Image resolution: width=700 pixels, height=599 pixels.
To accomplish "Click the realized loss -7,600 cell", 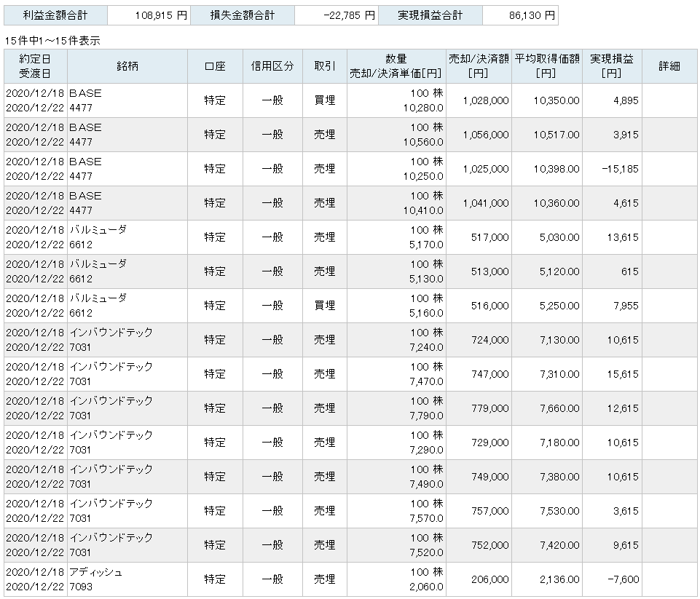I will click(x=612, y=579).
